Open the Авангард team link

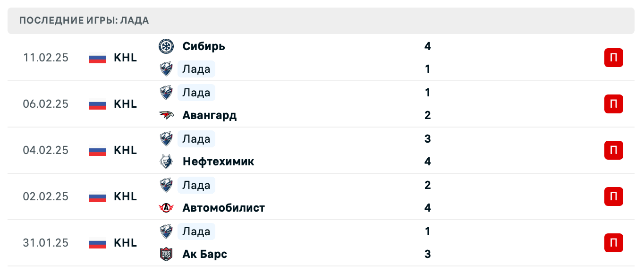tap(209, 115)
